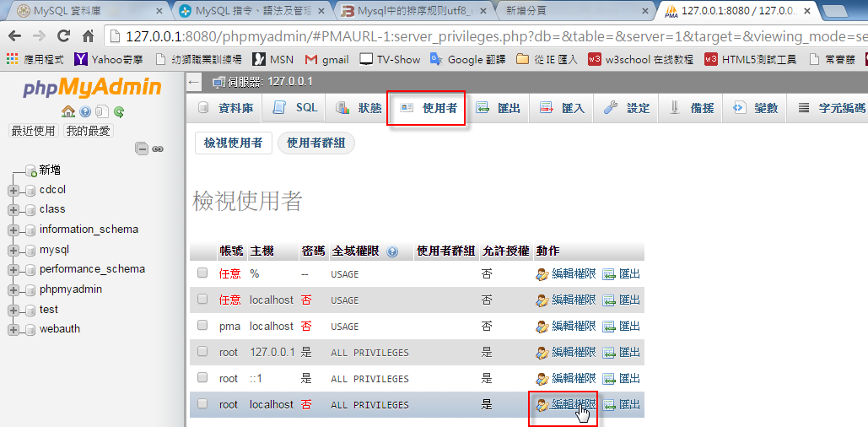Screen dimensions: 868x427
Task: Open the 資料庫 tab
Action: 225,108
